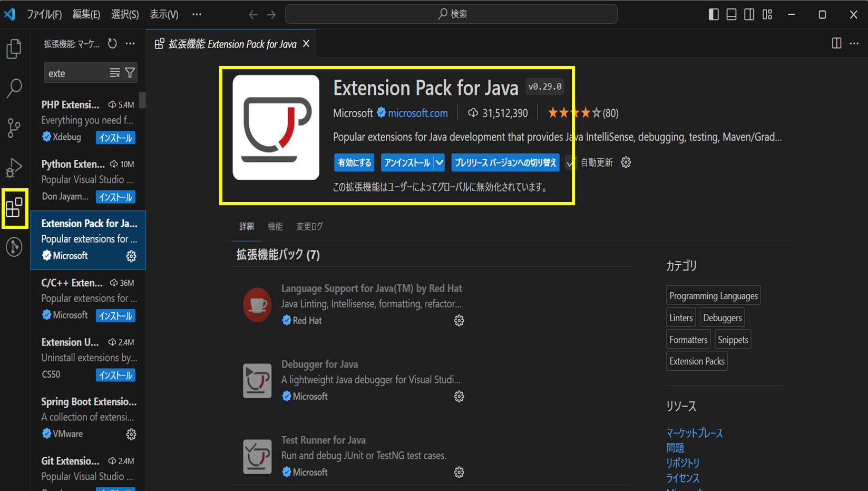This screenshot has height=491, width=868.
Task: Navigate forward with the right arrow
Action: (271, 15)
